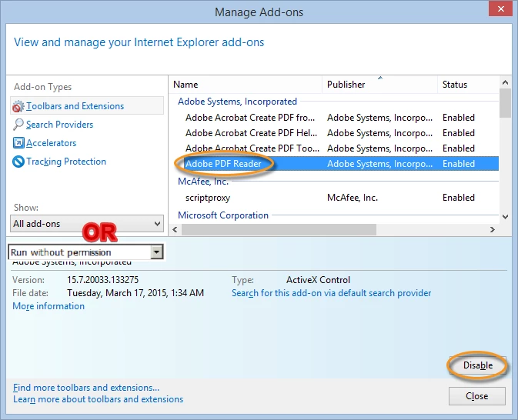Click the vertical scrollbar down arrow

505,217
